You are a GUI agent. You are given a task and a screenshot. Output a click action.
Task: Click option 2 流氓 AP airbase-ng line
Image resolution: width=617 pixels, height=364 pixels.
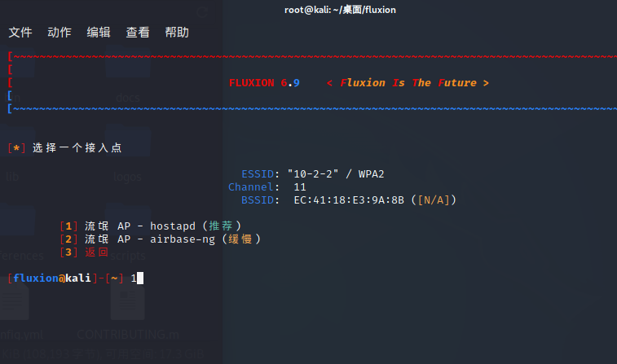pos(160,239)
